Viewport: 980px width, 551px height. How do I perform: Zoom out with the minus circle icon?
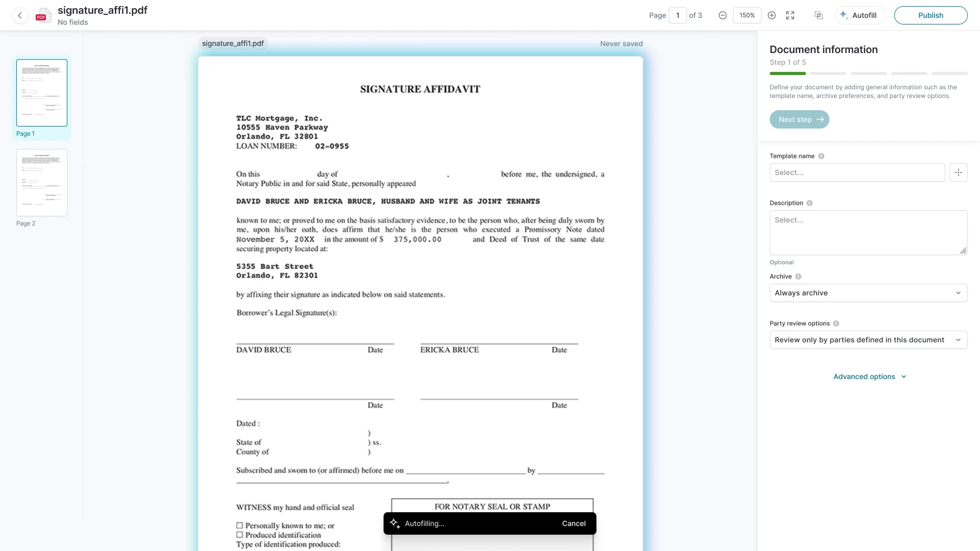(723, 15)
